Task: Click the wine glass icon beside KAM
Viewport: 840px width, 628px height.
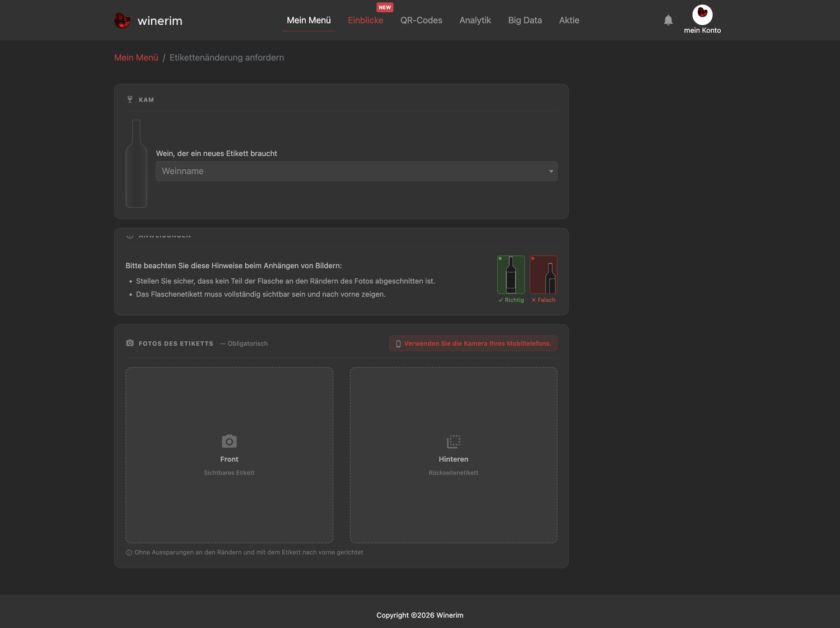Action: pos(130,99)
